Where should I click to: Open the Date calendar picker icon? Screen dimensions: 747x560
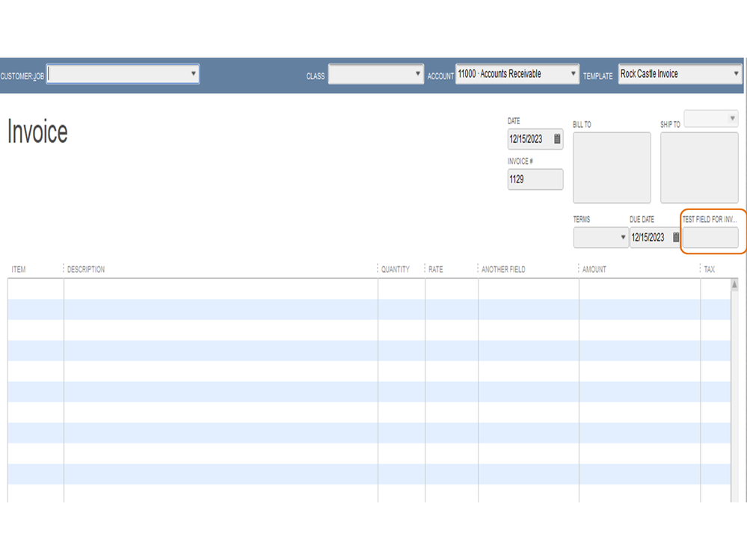click(557, 139)
